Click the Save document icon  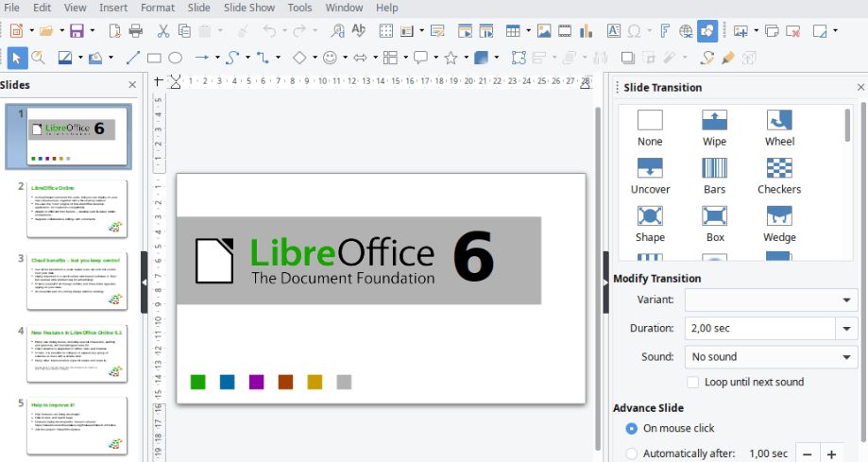point(77,31)
